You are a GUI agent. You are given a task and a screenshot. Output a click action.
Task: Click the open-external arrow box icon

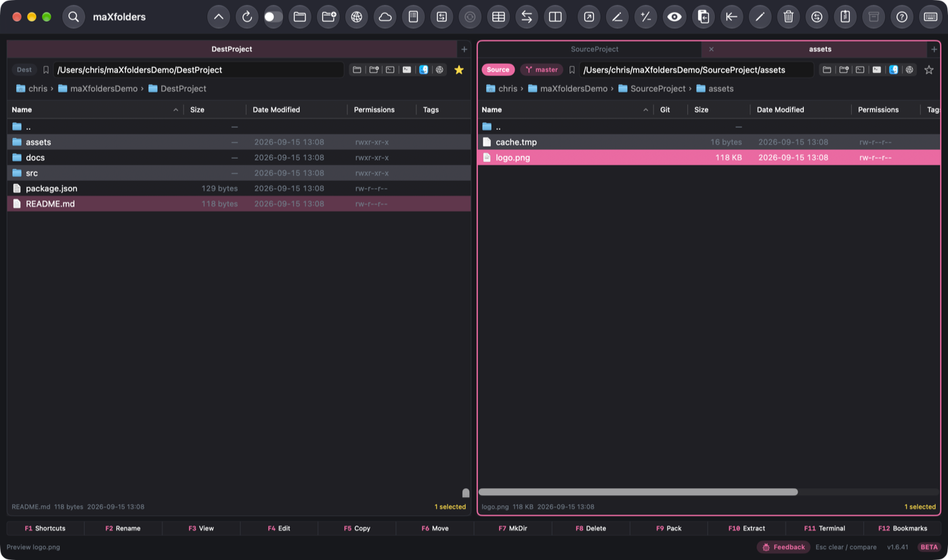click(589, 17)
